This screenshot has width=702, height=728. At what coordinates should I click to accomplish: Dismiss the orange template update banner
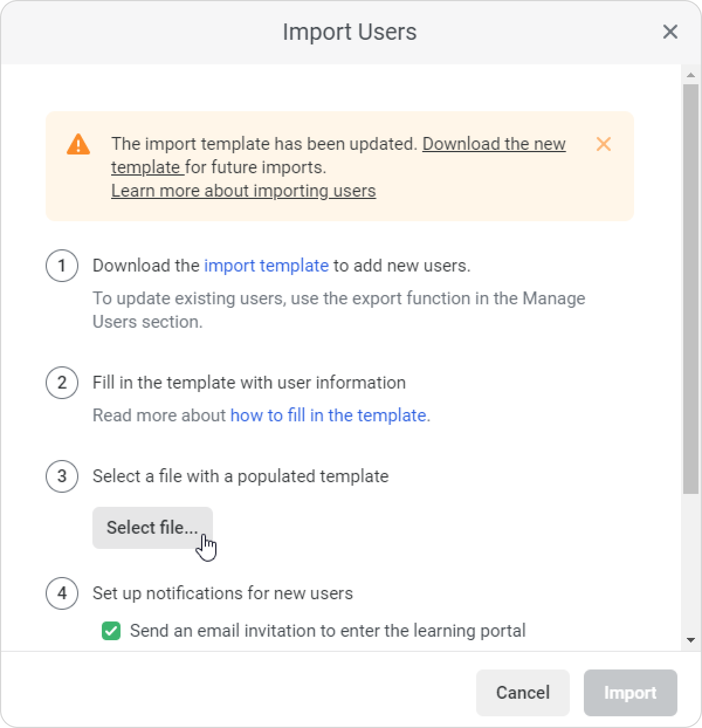[x=603, y=144]
